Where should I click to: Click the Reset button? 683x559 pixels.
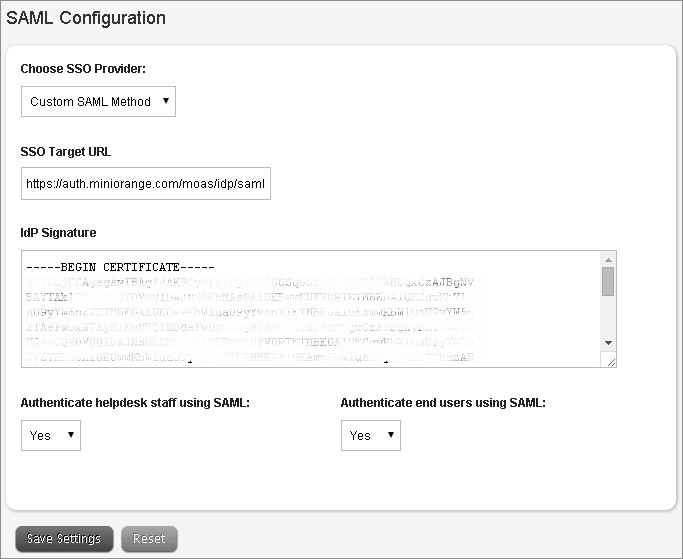point(149,539)
